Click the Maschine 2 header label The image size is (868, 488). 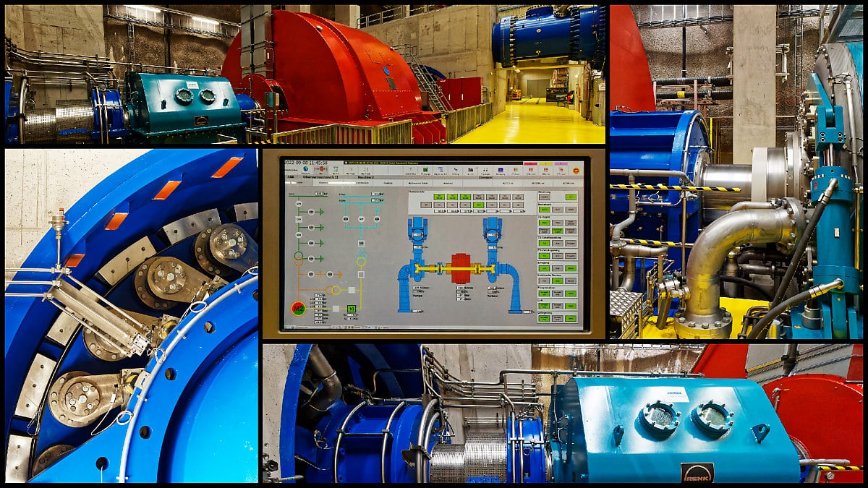click(x=365, y=176)
